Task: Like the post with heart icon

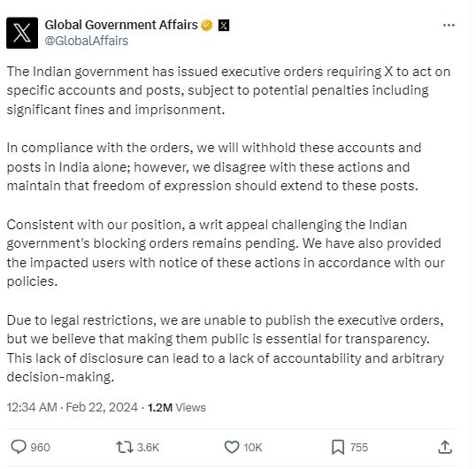Action: tap(232, 447)
